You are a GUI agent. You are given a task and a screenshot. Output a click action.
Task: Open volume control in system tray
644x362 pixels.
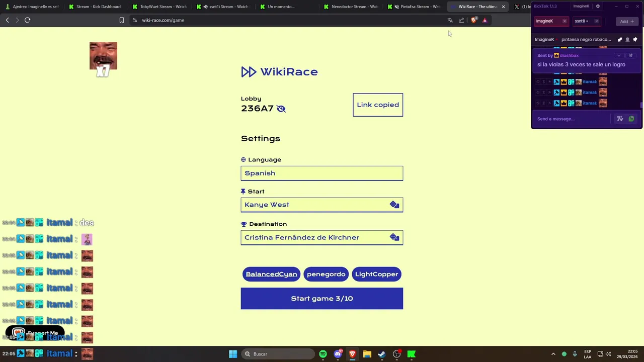(x=608, y=354)
